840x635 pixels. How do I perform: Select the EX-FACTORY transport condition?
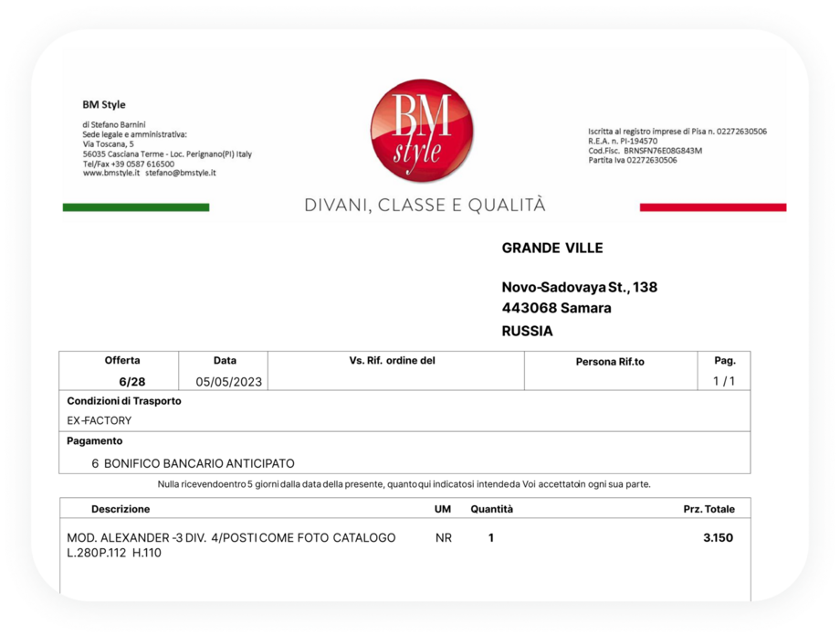click(x=100, y=421)
